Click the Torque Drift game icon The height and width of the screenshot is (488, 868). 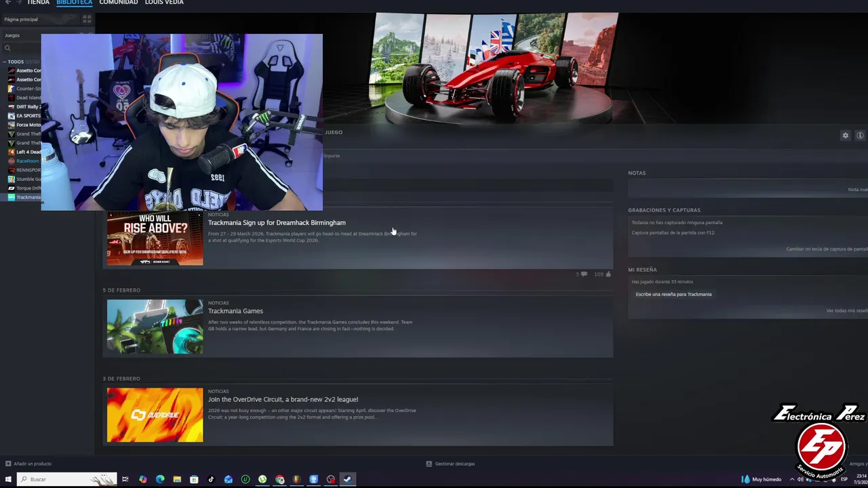tap(11, 188)
